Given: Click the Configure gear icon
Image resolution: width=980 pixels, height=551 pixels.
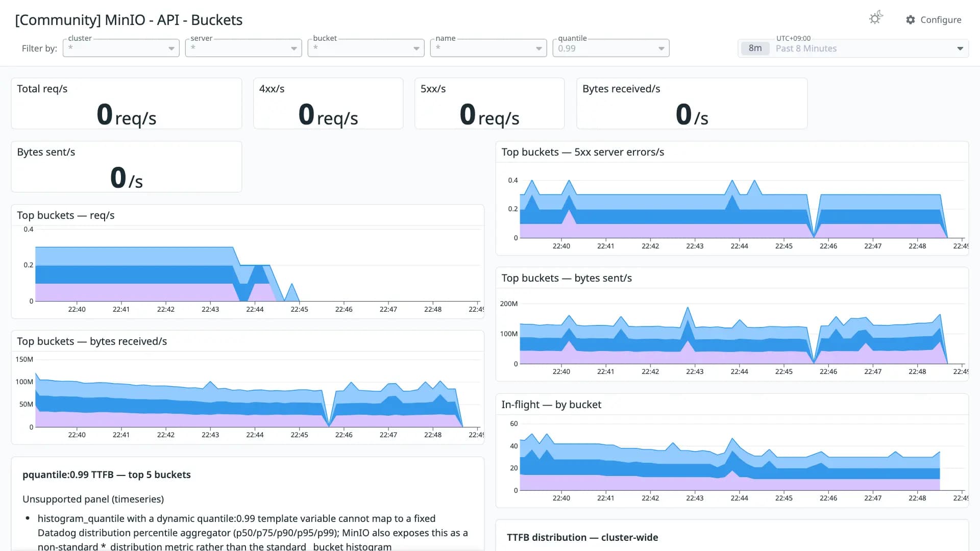Looking at the screenshot, I should pyautogui.click(x=911, y=19).
